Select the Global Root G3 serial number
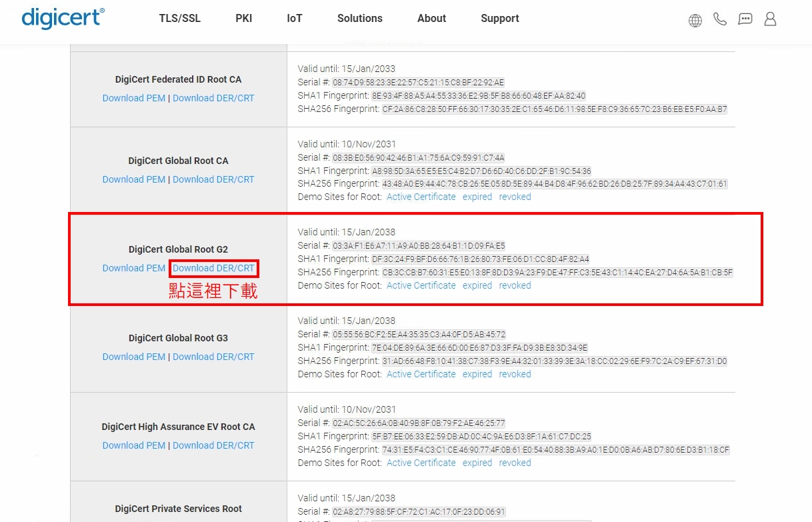 (x=419, y=335)
